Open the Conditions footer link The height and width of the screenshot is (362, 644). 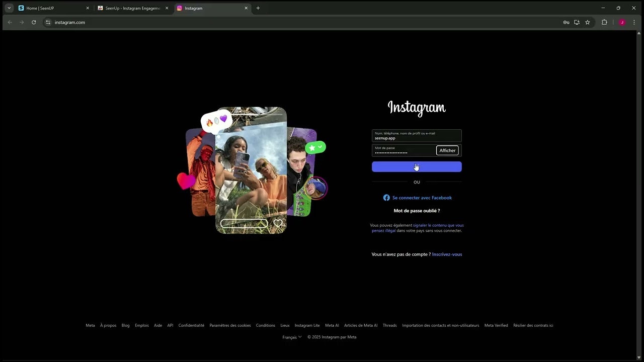click(266, 325)
